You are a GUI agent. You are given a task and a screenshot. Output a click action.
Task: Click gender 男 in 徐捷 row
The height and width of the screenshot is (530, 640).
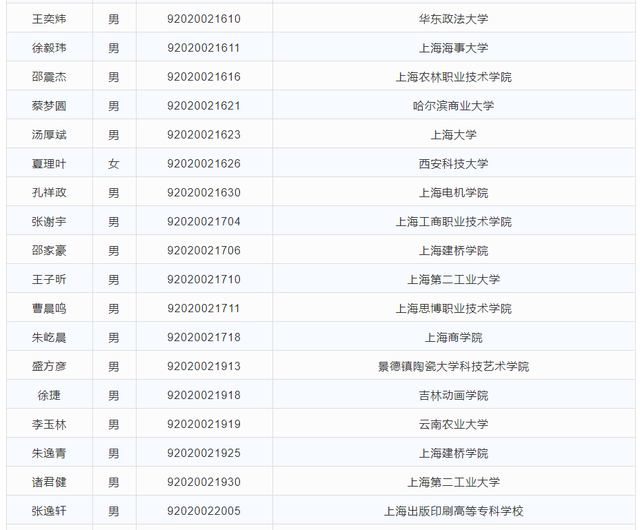[x=113, y=396]
